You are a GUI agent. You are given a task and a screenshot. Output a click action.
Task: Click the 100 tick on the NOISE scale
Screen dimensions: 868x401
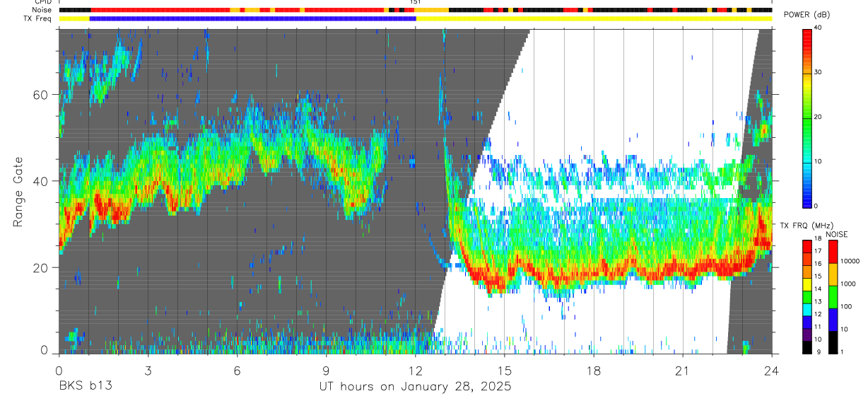coord(847,307)
